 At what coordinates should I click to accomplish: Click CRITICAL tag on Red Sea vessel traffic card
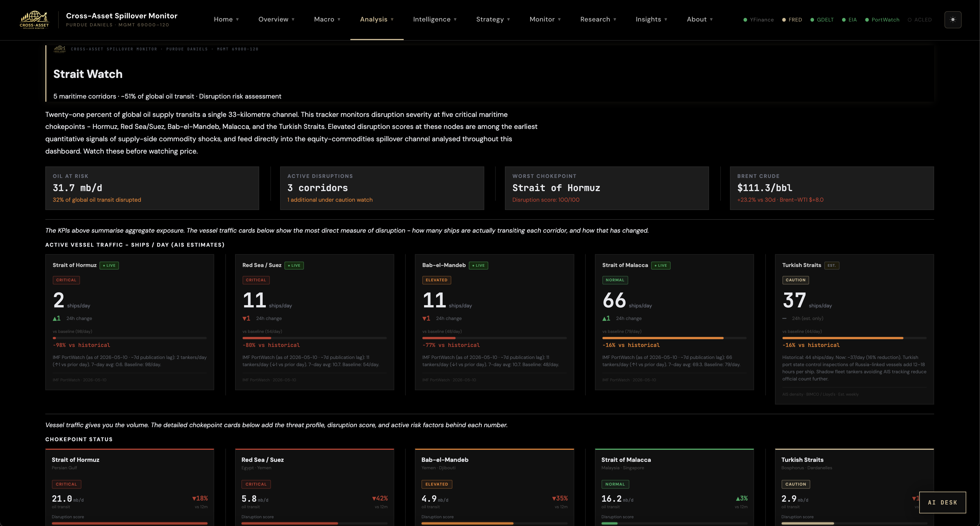coord(256,280)
